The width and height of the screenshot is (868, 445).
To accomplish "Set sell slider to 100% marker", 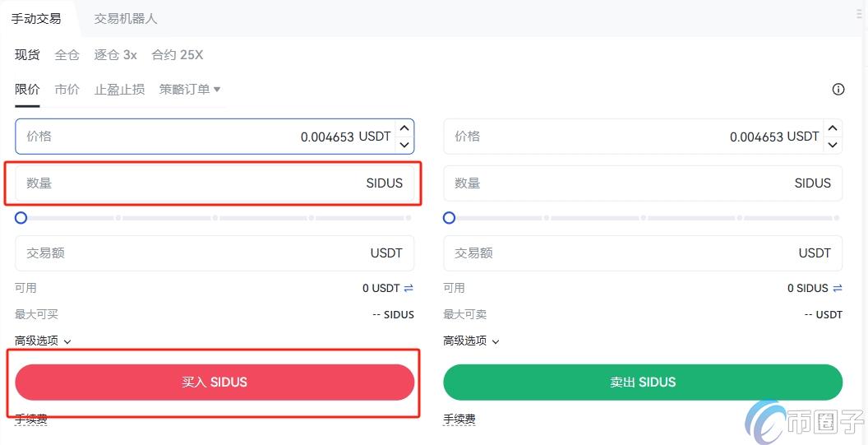I will click(837, 218).
